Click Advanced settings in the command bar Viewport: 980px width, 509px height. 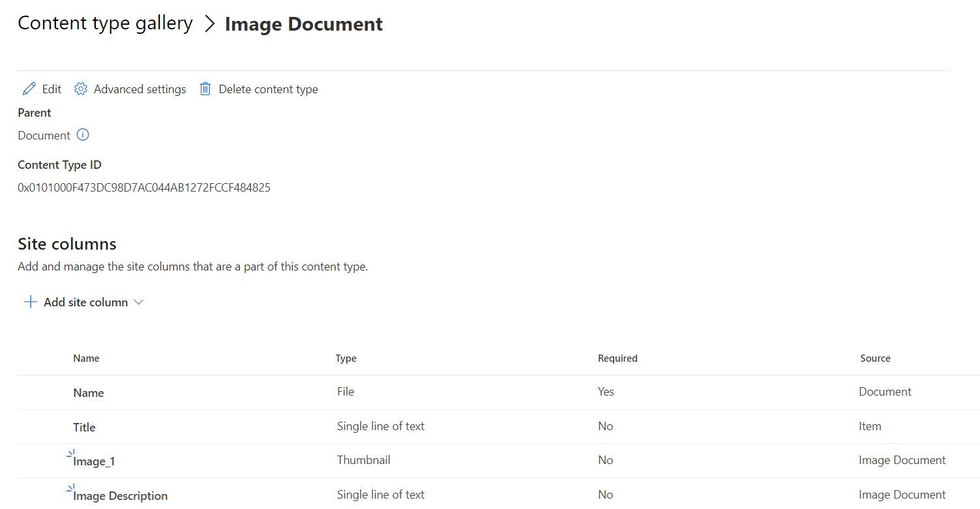[140, 89]
